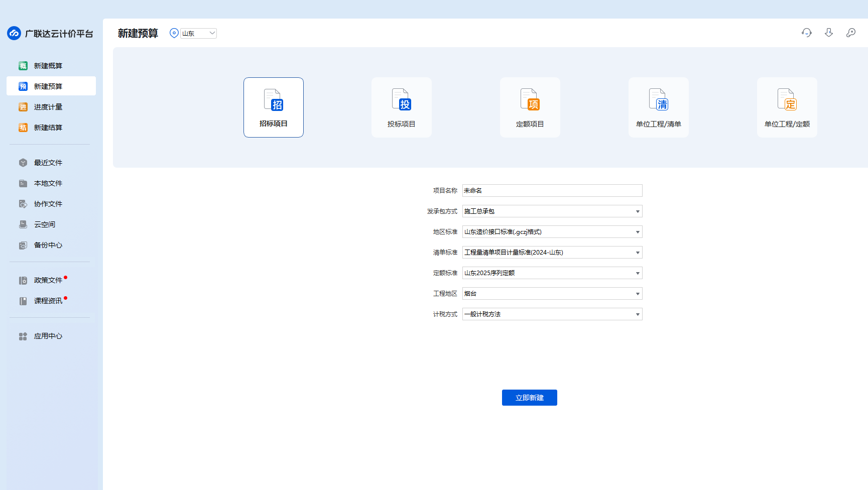The image size is (868, 490).
Task: Click the 招标项目 card label
Action: point(274,124)
